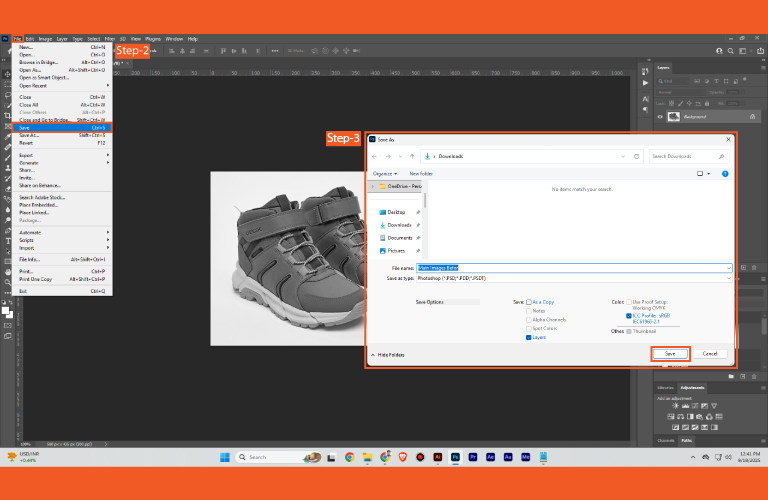Choose Save As... from the File menu
This screenshot has width=768, height=500.
click(x=27, y=135)
